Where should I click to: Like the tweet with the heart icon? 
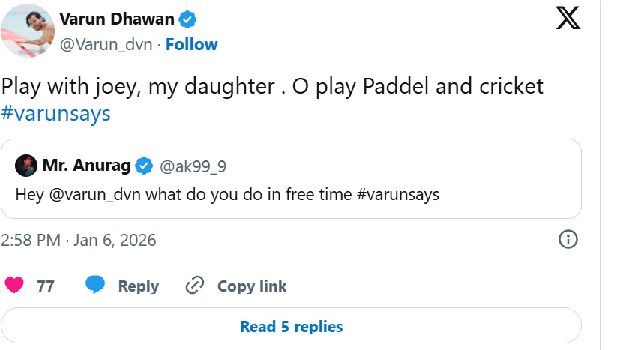click(x=14, y=286)
